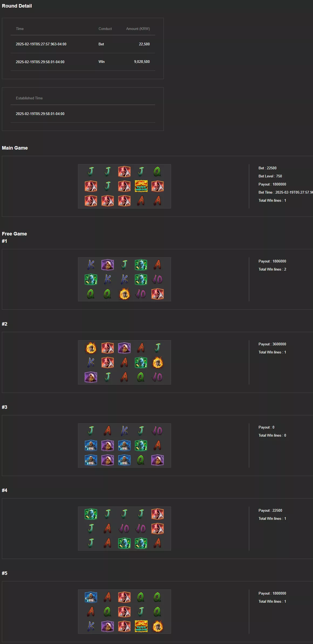This screenshot has width=313, height=644.
Task: Click the Amount (KRW) column header
Action: (138, 29)
